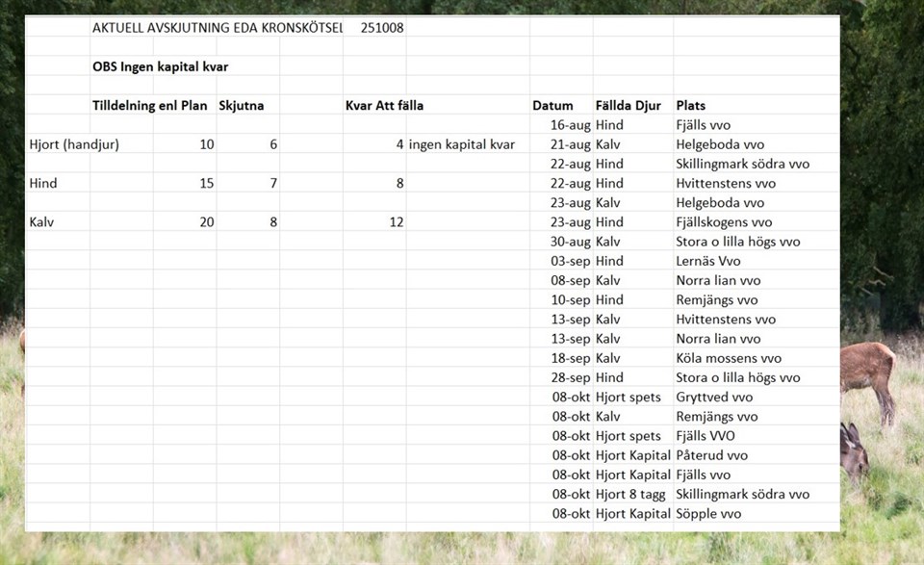Click the cell containing 251008
This screenshot has width=924, height=565.
382,28
